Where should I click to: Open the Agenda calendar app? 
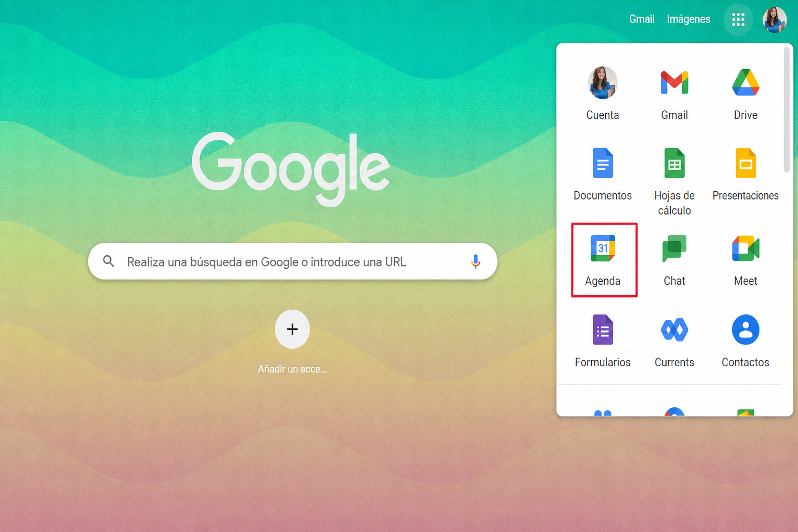click(x=604, y=260)
